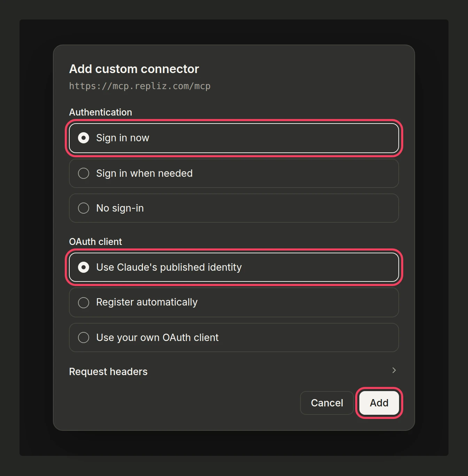Viewport: 468px width, 476px height.
Task: Click the 'Add custom connector' dialog title
Action: pos(134,69)
